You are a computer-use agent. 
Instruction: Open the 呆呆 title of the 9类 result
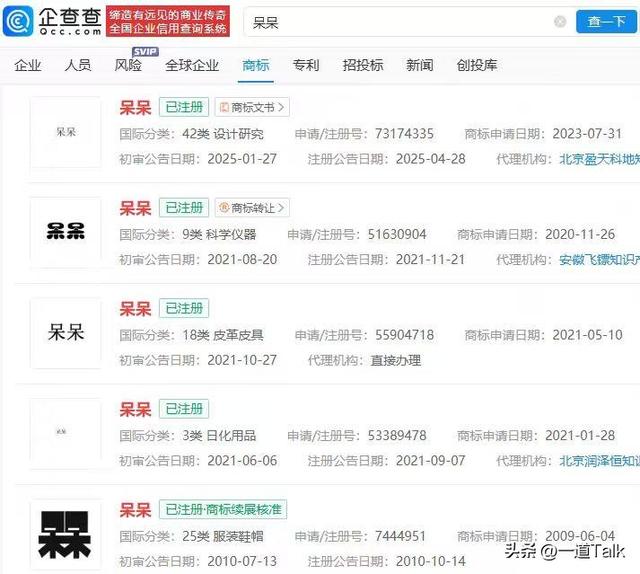(135, 208)
